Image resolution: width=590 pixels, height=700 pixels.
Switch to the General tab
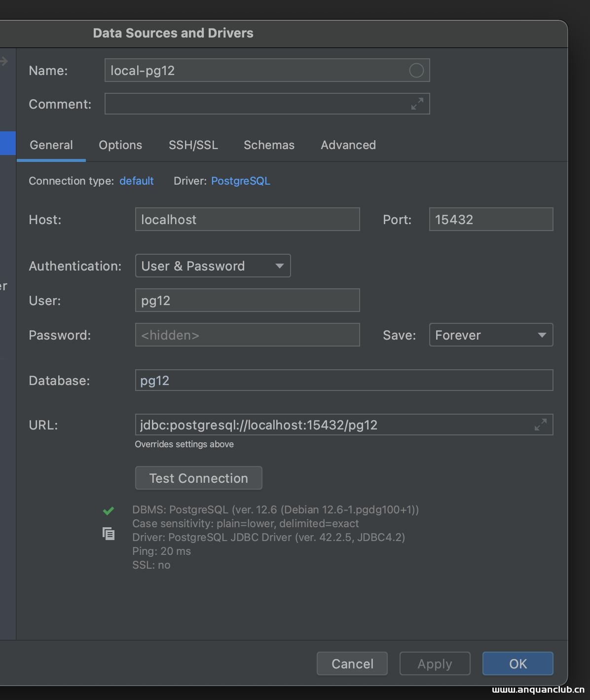(51, 145)
